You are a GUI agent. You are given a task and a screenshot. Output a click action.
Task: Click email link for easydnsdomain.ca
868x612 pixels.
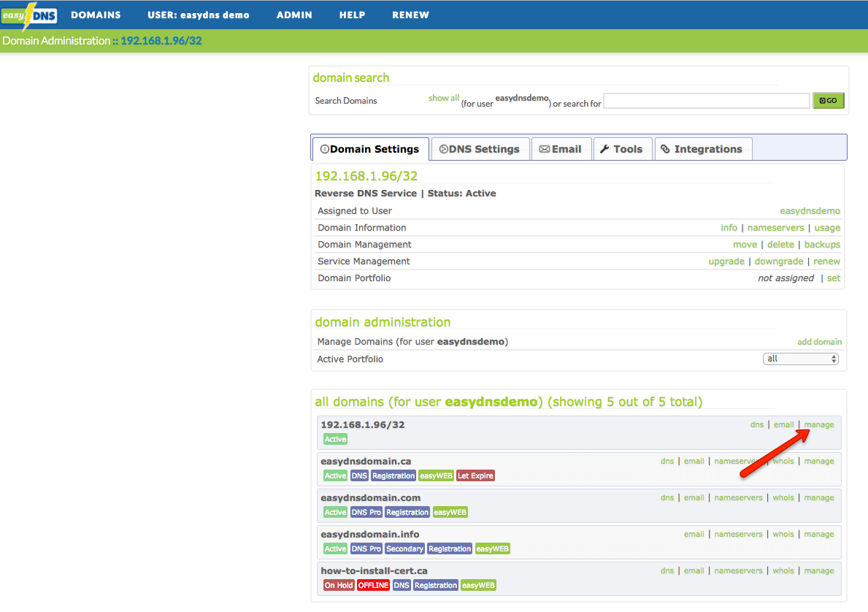click(694, 462)
